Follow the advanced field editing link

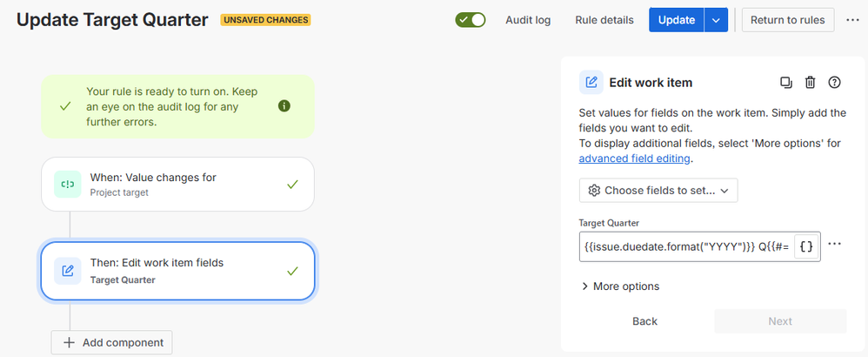(x=634, y=158)
